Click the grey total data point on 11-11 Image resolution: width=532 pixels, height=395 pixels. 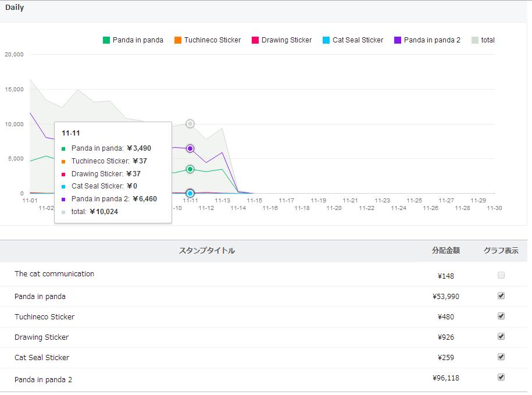(190, 124)
